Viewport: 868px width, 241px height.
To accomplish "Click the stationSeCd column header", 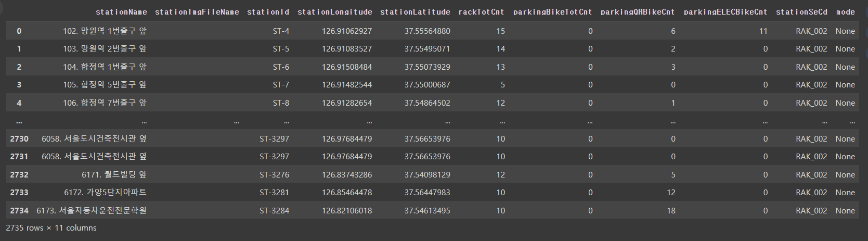I will tap(801, 11).
